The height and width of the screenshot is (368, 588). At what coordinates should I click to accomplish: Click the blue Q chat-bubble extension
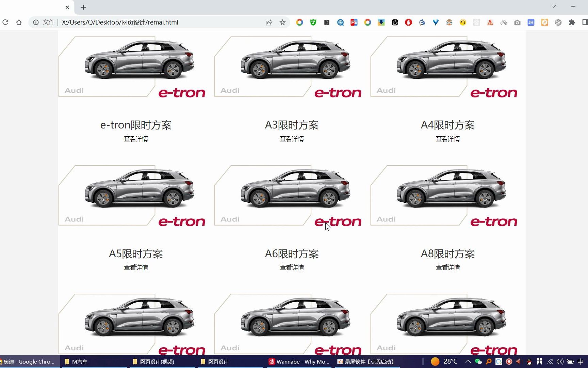[x=340, y=22]
